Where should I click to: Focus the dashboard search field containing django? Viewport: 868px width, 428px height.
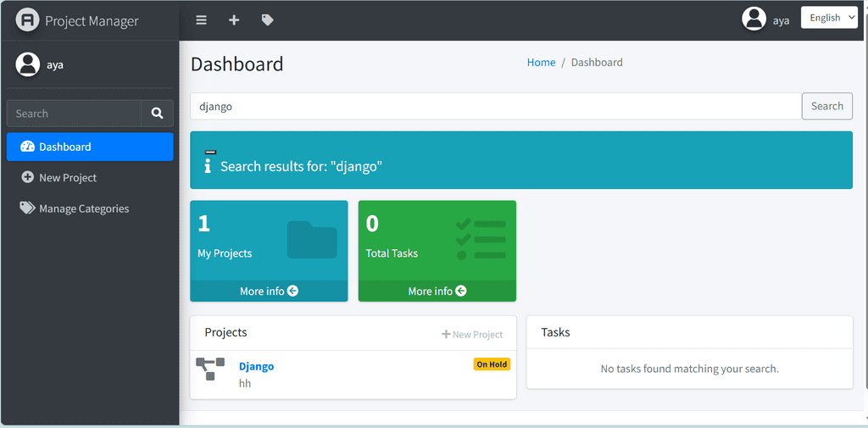click(x=496, y=107)
